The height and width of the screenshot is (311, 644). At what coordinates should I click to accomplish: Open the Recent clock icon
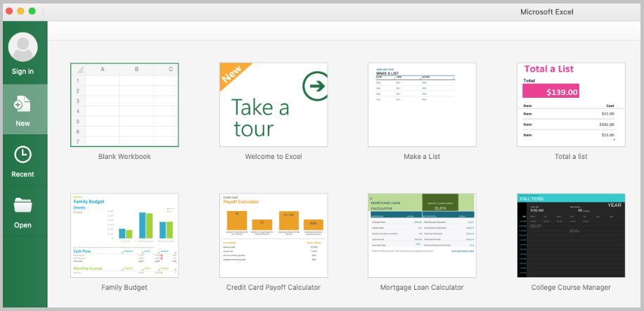(22, 154)
